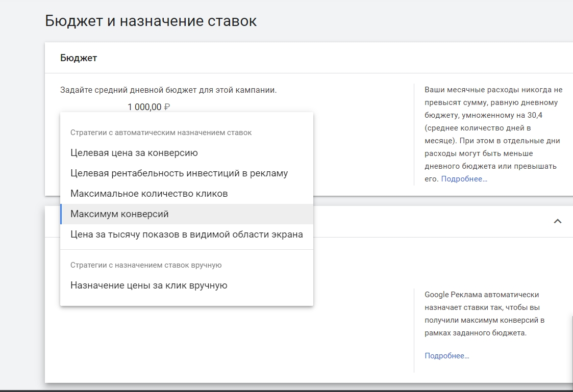Click the ruble currency symbol
573x392 pixels.
[x=167, y=107]
